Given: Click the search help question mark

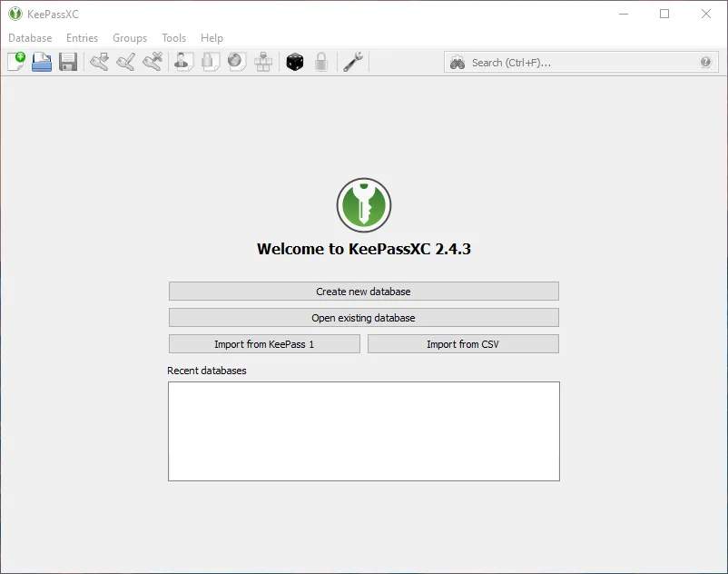Looking at the screenshot, I should (705, 62).
